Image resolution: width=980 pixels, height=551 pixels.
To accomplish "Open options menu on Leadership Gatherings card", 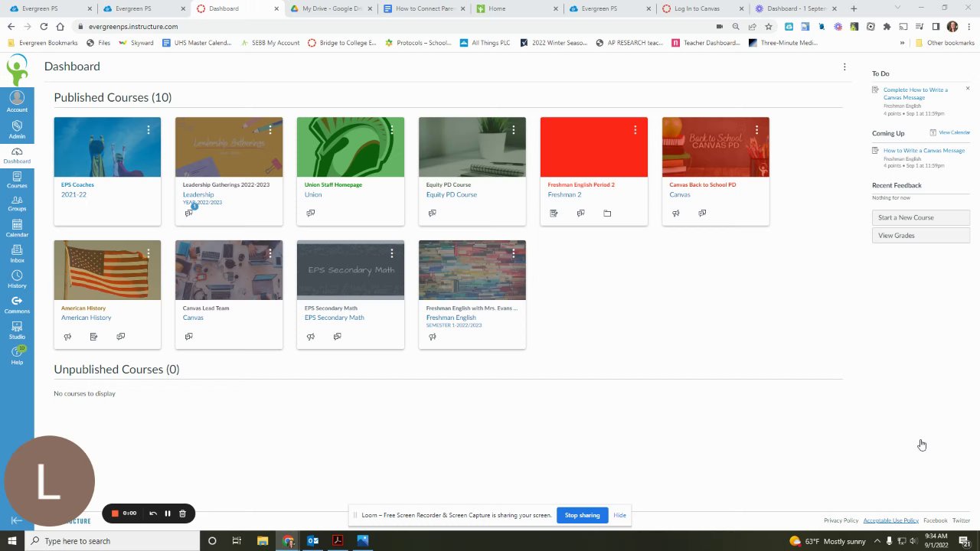I will [x=270, y=130].
